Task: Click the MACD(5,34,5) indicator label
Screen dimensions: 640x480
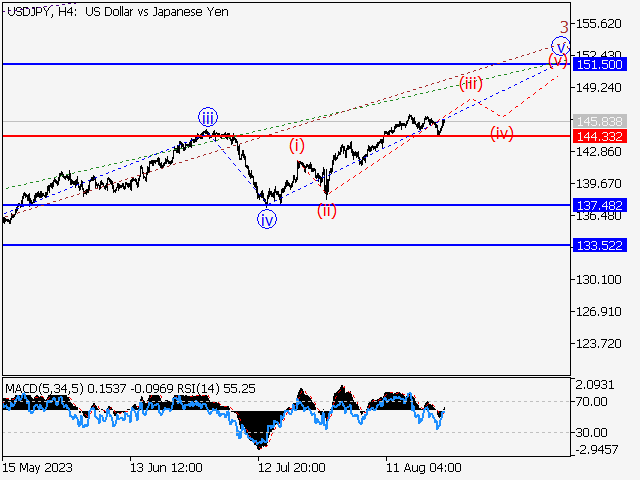Action: click(44, 389)
